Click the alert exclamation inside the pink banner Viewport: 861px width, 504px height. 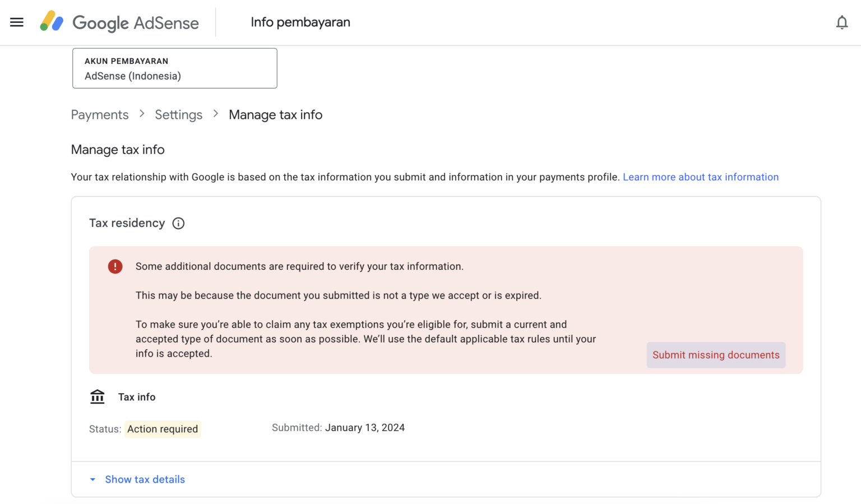tap(115, 267)
